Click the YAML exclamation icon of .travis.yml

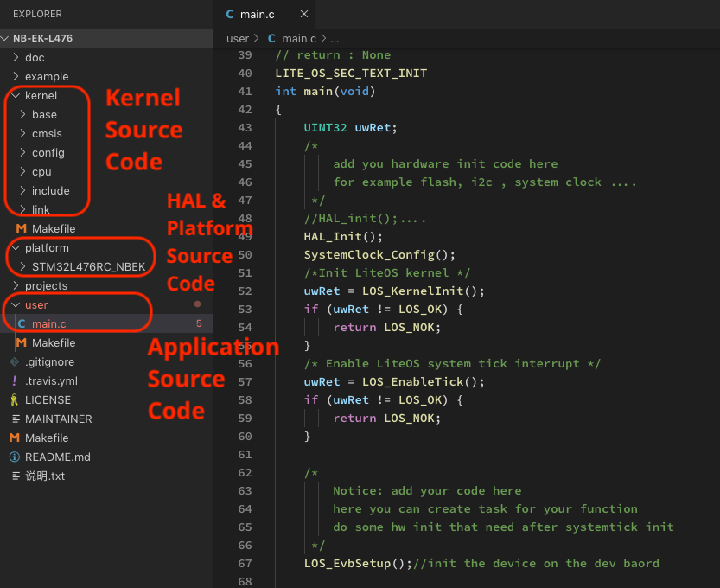(14, 380)
